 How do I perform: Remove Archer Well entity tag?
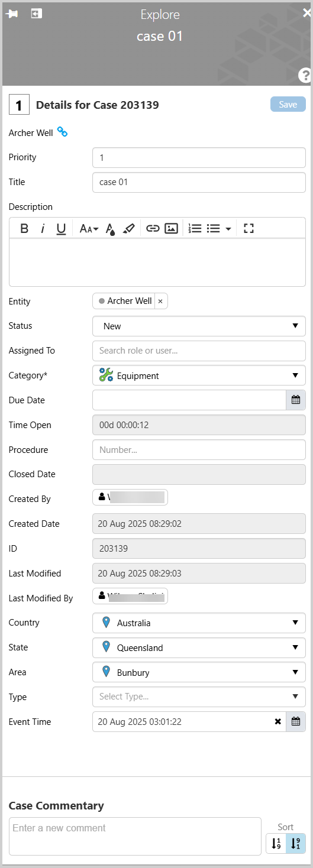[160, 301]
